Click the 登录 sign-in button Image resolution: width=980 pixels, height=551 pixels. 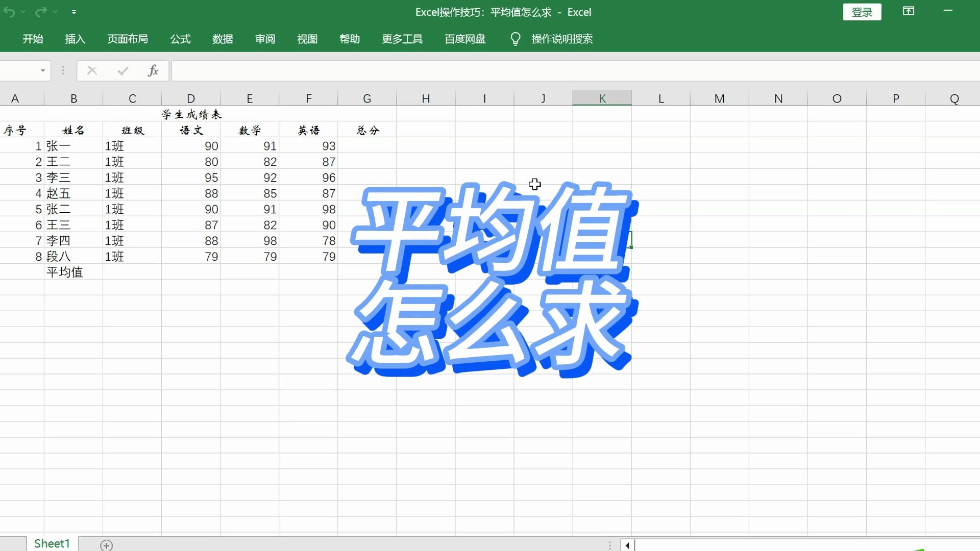(862, 12)
